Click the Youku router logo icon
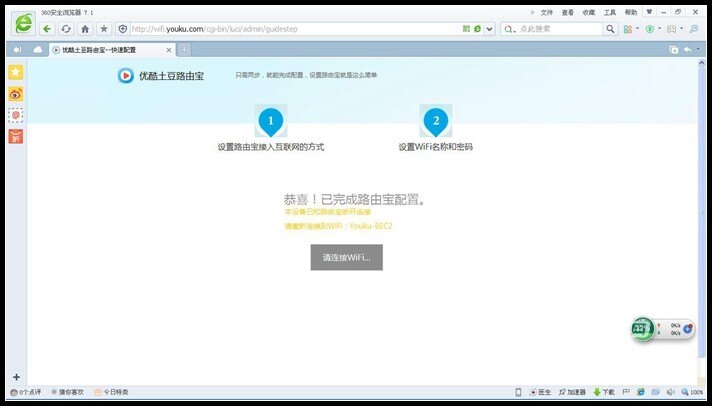Screen dimensions: 712x406 126,74
